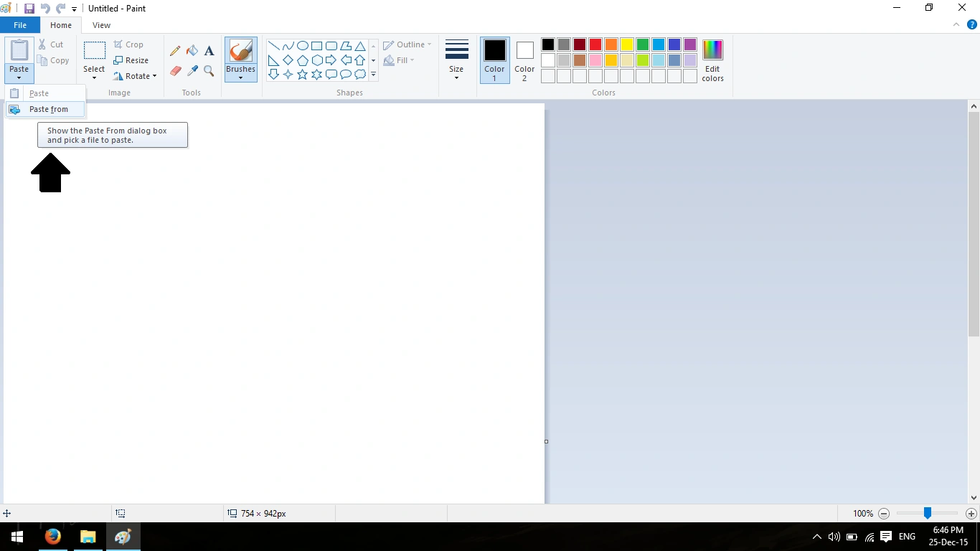980x551 pixels.
Task: Select the Pencil tool
Action: tap(175, 51)
